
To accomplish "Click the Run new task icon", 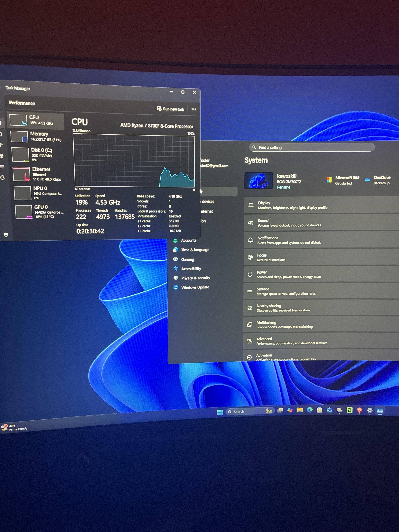I will tap(159, 109).
